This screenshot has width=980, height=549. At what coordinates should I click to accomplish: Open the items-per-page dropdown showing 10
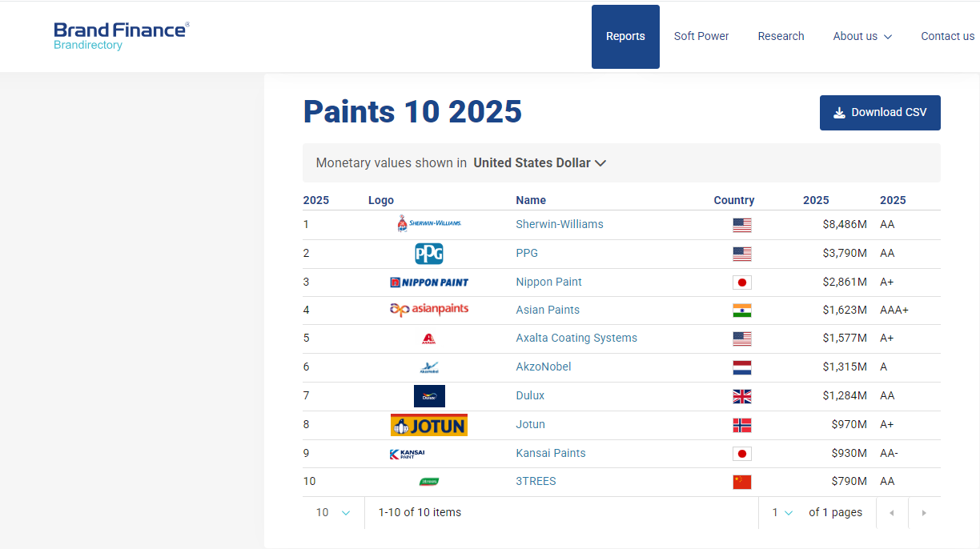(333, 512)
